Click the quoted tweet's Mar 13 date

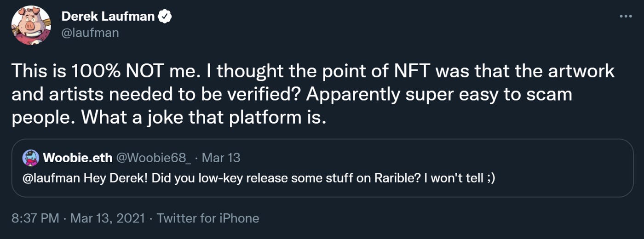coord(221,158)
